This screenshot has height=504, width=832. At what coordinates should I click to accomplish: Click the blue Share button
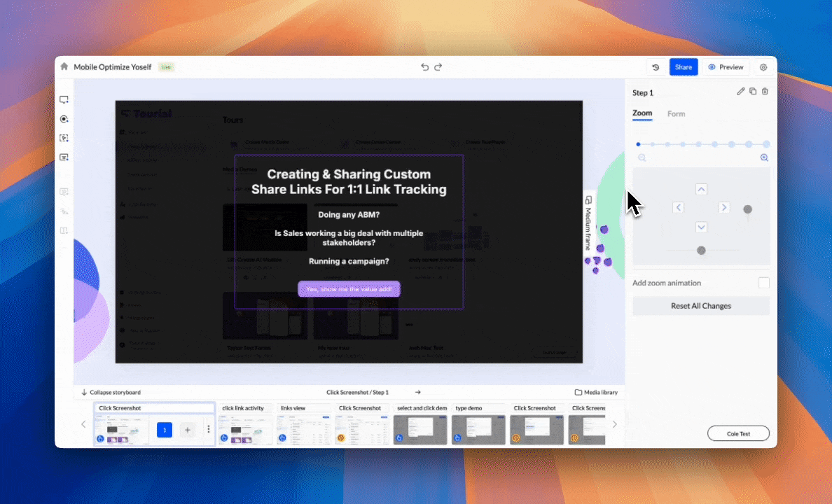(683, 67)
